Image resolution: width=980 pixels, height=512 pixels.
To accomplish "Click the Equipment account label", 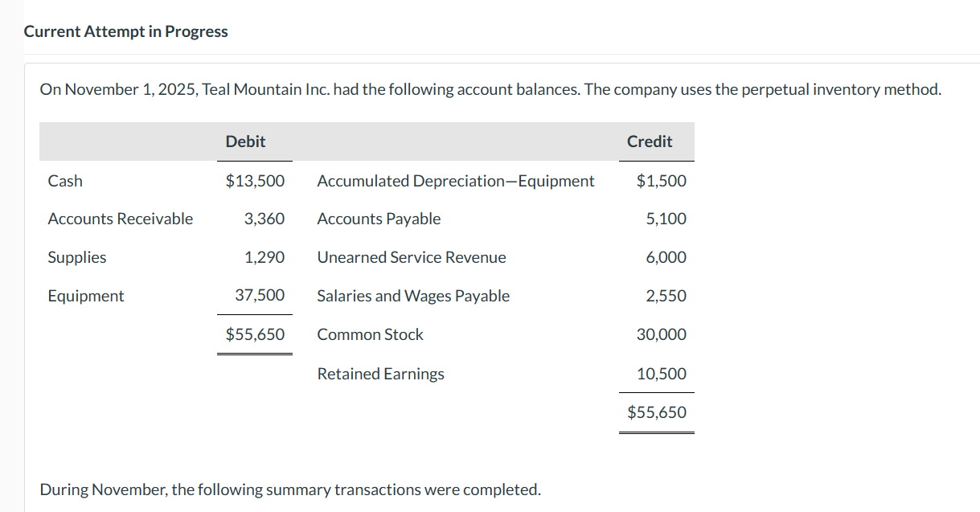I will click(x=86, y=296).
